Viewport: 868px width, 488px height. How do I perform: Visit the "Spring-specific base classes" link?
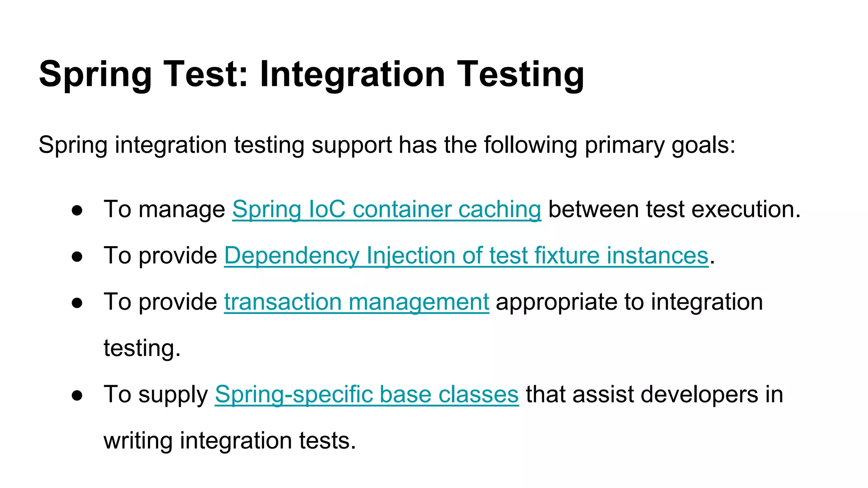[x=367, y=394]
